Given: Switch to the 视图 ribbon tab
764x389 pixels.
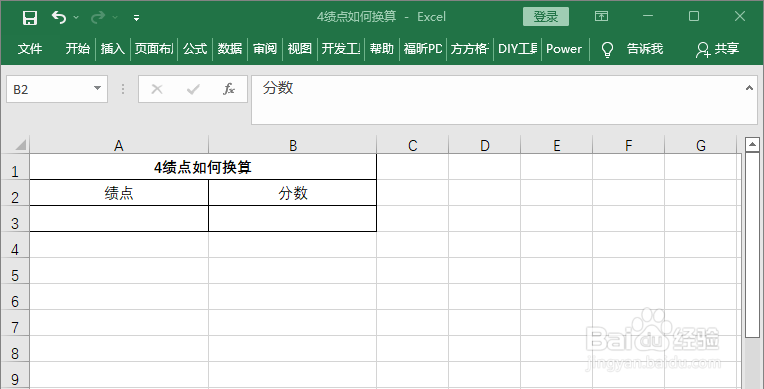Looking at the screenshot, I should (x=300, y=49).
